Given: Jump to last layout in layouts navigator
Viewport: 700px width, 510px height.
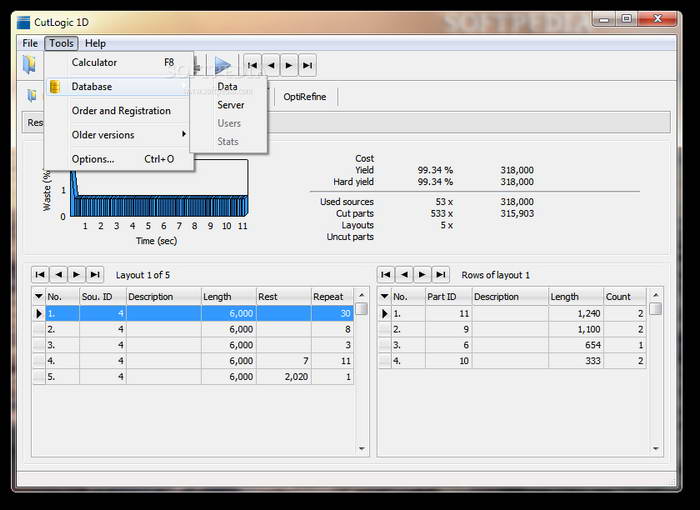Looking at the screenshot, I should [x=95, y=274].
